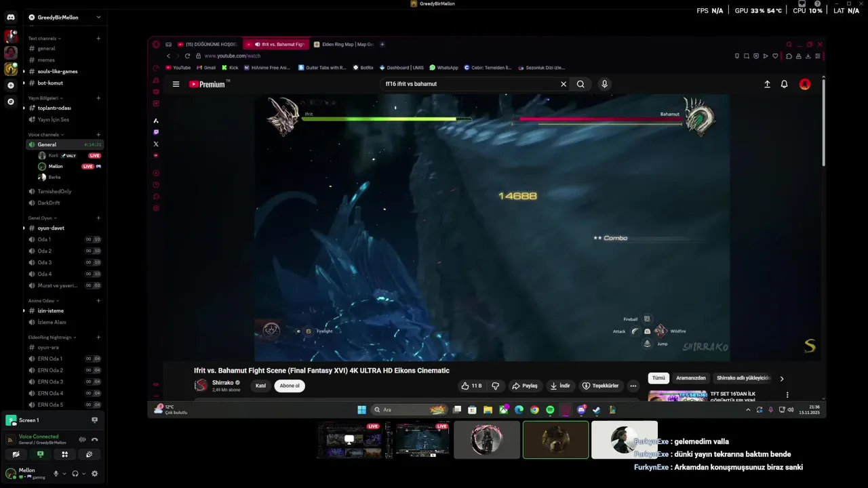The width and height of the screenshot is (868, 488).
Task: Clear the YouTube search text
Action: tap(563, 84)
